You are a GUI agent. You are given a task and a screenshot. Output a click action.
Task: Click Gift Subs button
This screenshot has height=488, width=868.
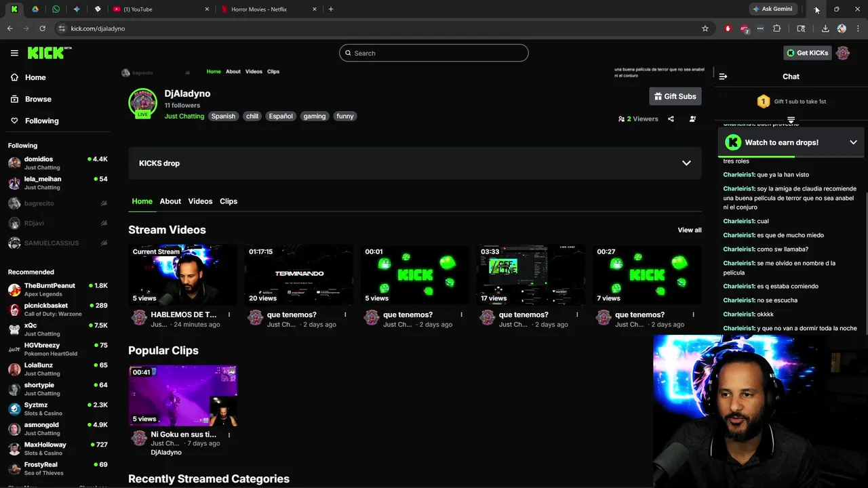(x=675, y=96)
